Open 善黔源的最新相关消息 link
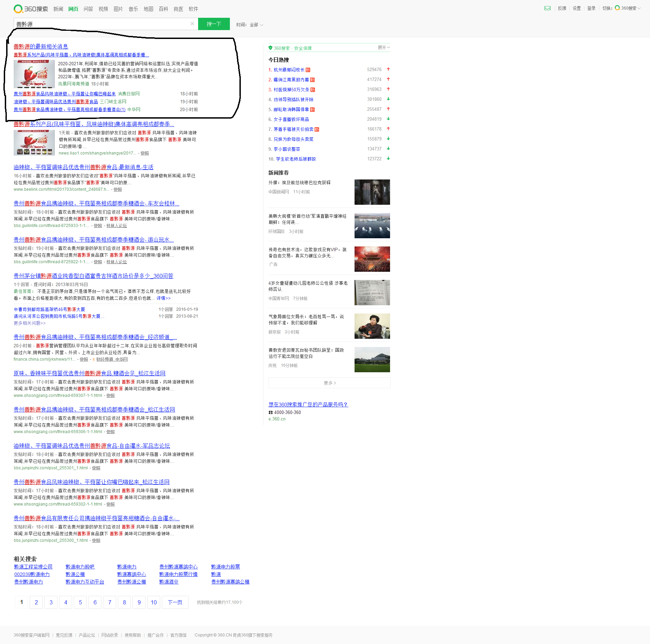Screen dimensions: 650x644 (x=41, y=46)
